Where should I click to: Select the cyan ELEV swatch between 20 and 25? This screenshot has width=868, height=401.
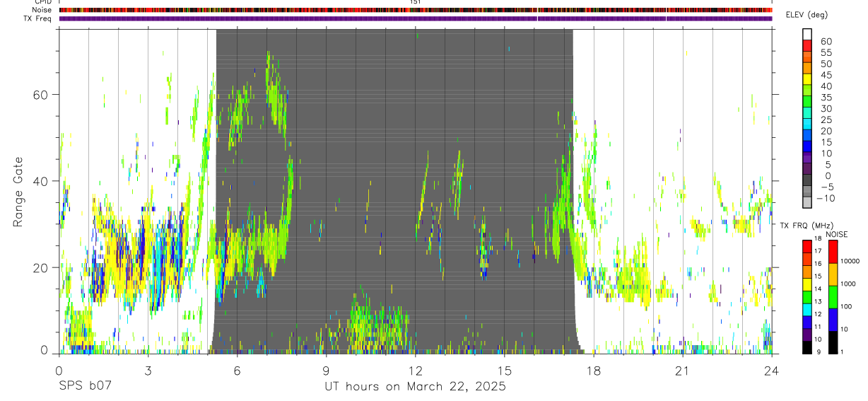tap(807, 124)
